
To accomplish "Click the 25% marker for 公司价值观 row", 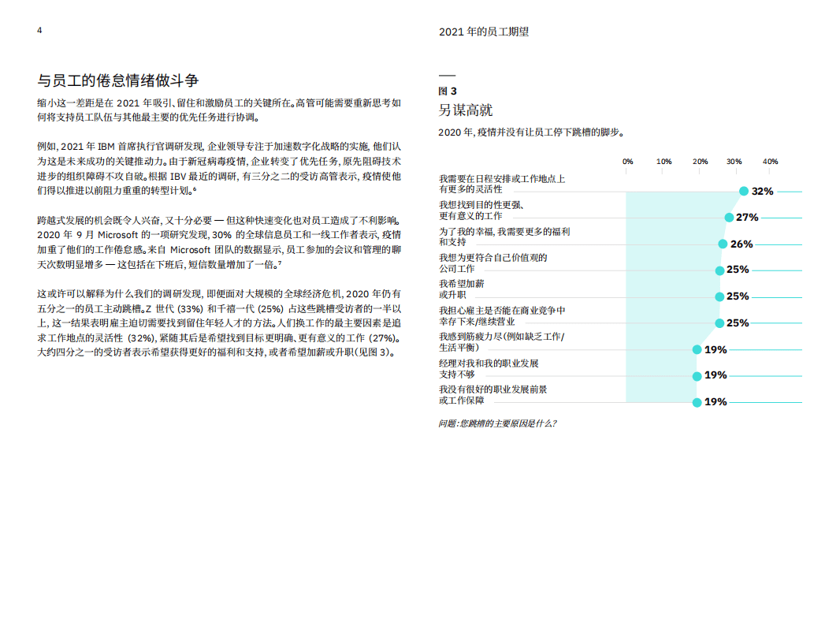I will pyautogui.click(x=719, y=270).
